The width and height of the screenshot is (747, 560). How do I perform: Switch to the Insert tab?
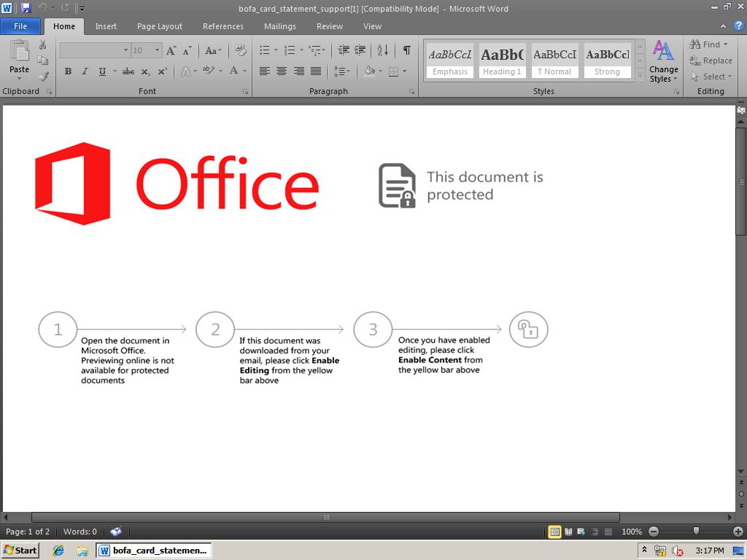click(x=106, y=26)
